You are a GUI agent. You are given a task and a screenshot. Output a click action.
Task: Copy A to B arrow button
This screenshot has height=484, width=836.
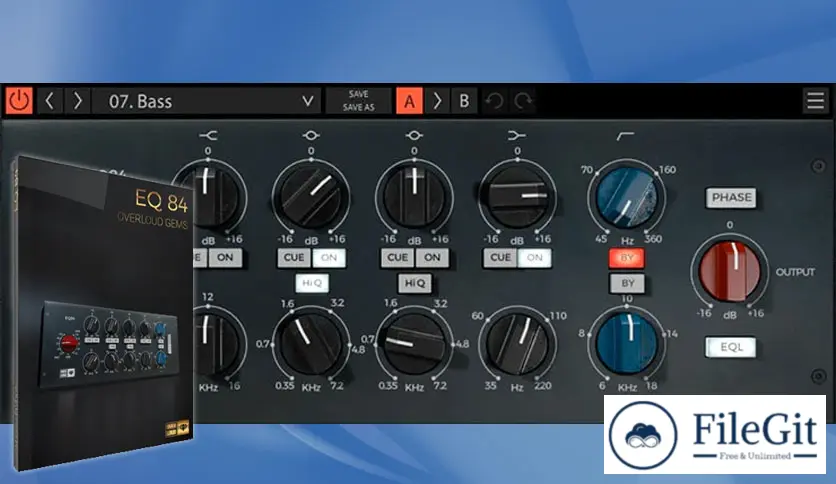pyautogui.click(x=437, y=101)
